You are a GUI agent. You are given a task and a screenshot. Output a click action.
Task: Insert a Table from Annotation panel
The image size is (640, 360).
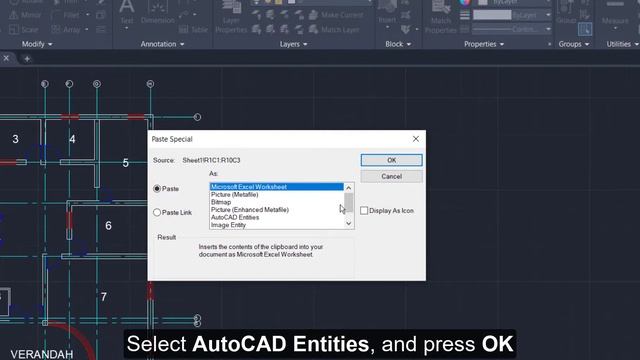(193, 29)
